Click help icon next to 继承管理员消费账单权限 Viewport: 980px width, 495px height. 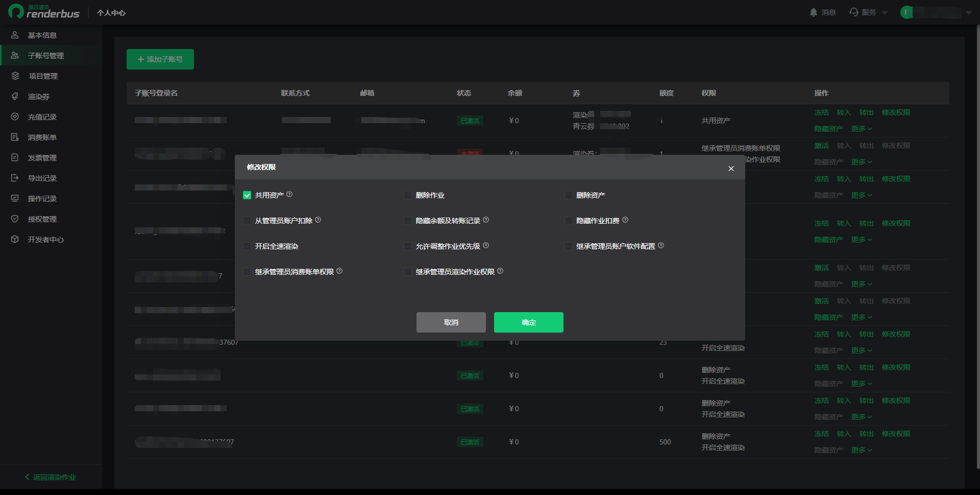339,271
